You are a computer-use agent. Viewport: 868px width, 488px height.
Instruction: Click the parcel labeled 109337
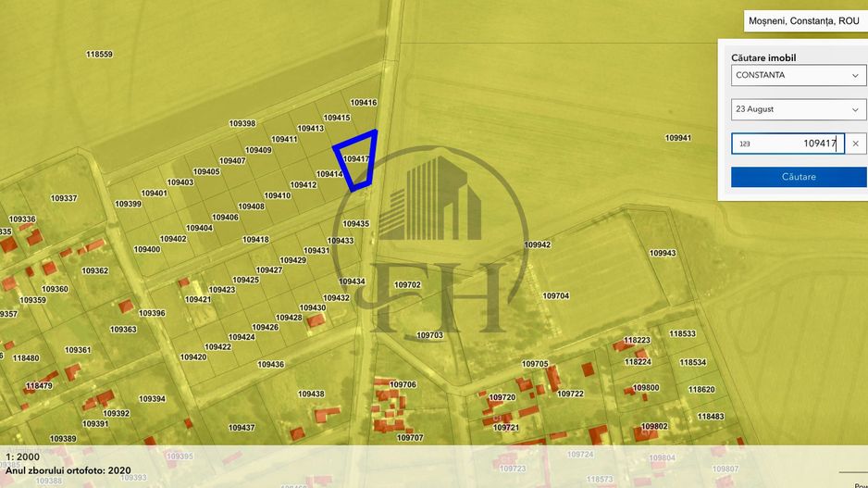64,198
